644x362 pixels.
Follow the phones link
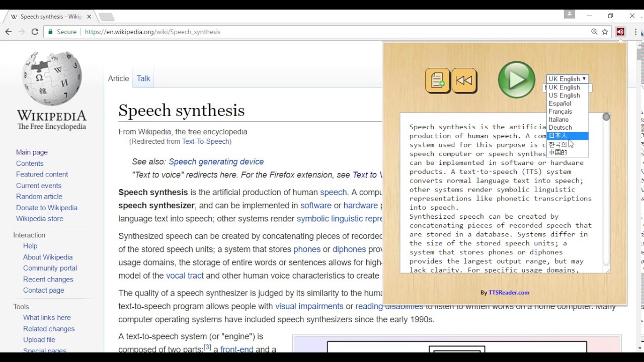(x=307, y=249)
